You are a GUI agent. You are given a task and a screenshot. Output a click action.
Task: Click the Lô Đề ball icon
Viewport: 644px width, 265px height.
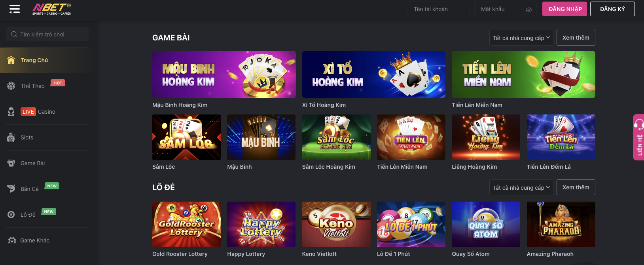[11, 215]
